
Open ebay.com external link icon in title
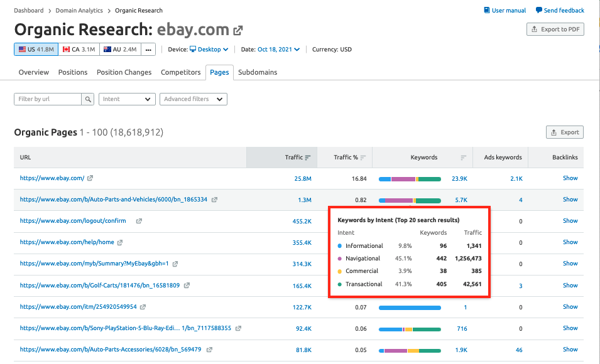[x=238, y=30]
